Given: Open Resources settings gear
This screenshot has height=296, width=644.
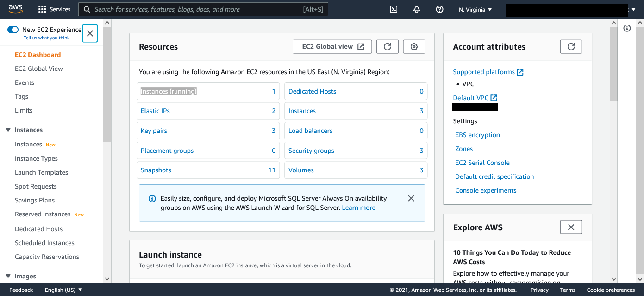Looking at the screenshot, I should tap(414, 47).
